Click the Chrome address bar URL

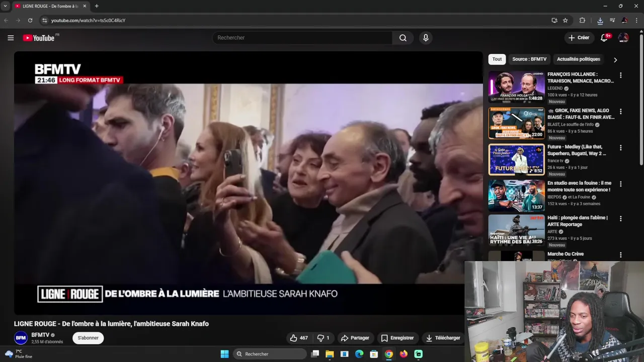[88, 21]
